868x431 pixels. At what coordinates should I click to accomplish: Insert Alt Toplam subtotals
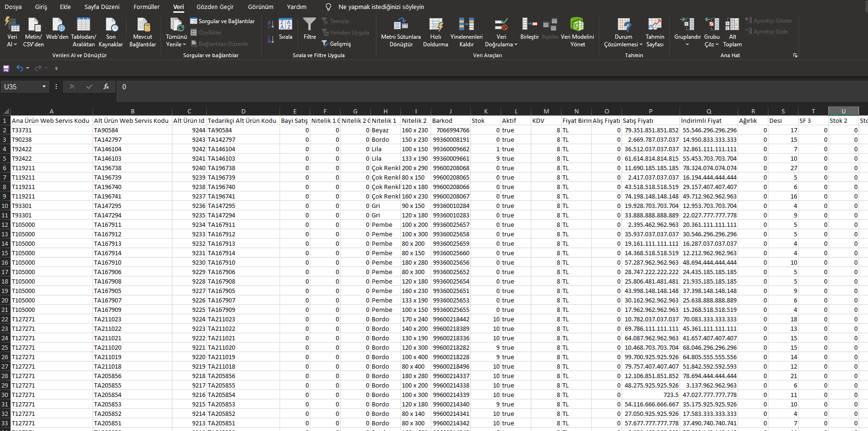click(x=732, y=32)
